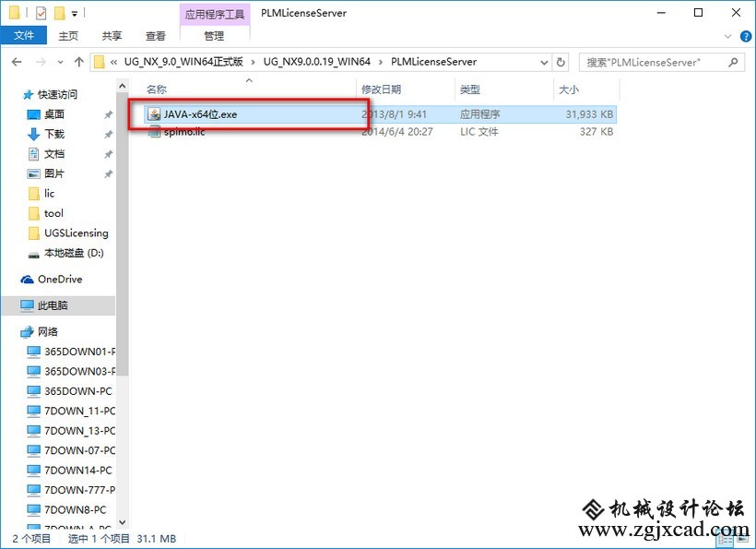Expand the hidden breadcrumb path chevron «
The height and width of the screenshot is (549, 756).
coord(113,62)
